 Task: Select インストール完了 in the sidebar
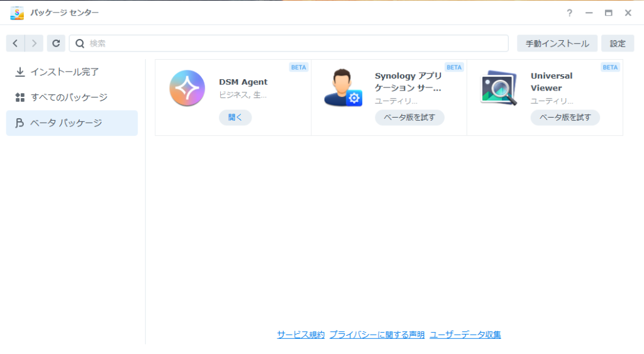click(x=72, y=72)
